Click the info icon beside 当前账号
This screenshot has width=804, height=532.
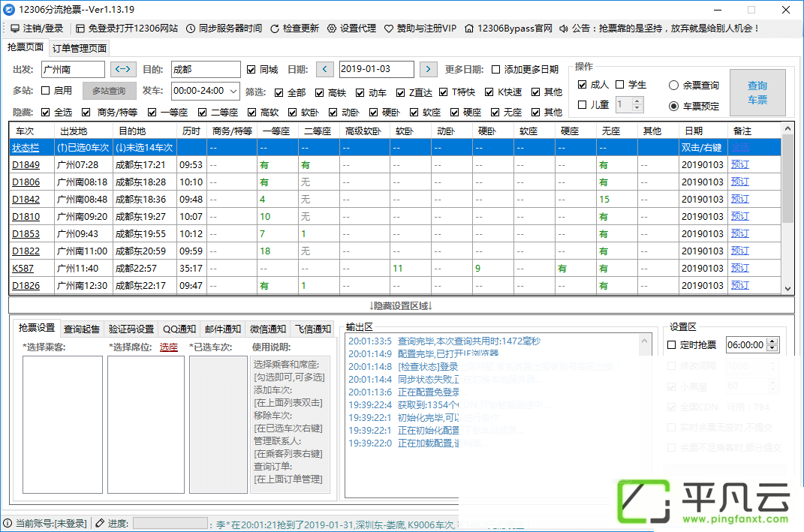click(8, 523)
